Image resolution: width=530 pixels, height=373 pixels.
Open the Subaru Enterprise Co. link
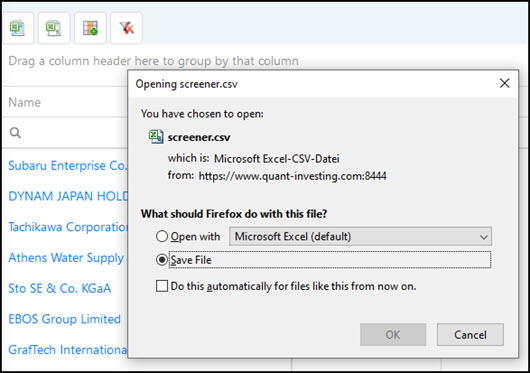click(x=68, y=166)
